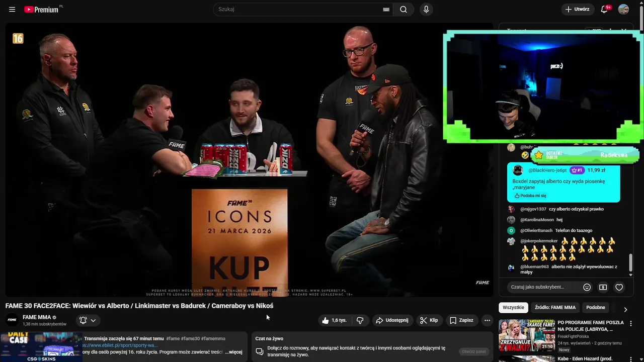
Task: Open the PO PROGRAMIE FAME video thumbnail
Action: (x=526, y=335)
